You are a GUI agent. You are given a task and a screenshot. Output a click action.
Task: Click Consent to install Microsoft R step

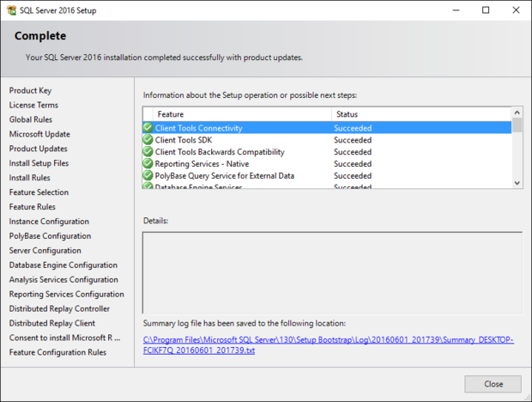(x=65, y=338)
